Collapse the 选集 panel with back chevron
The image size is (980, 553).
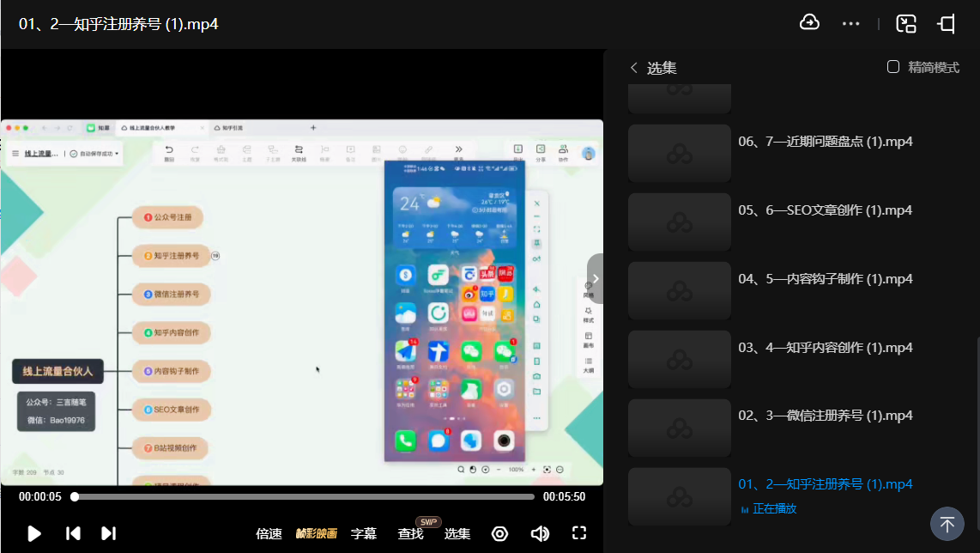tap(634, 68)
